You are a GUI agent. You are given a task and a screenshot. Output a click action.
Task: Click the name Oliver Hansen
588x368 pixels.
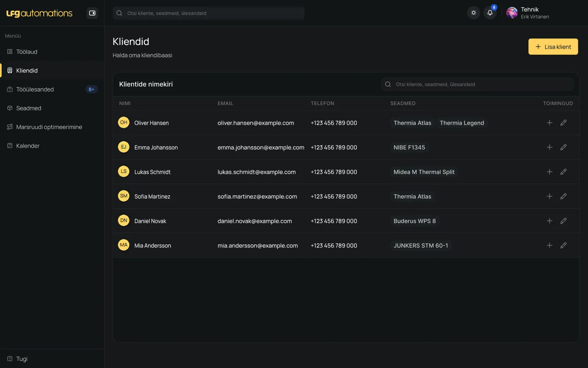tap(151, 123)
